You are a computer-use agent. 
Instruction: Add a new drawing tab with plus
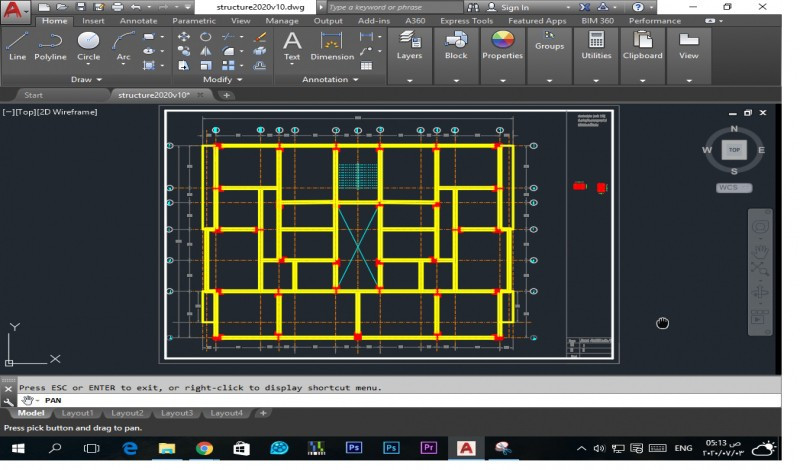(x=227, y=95)
